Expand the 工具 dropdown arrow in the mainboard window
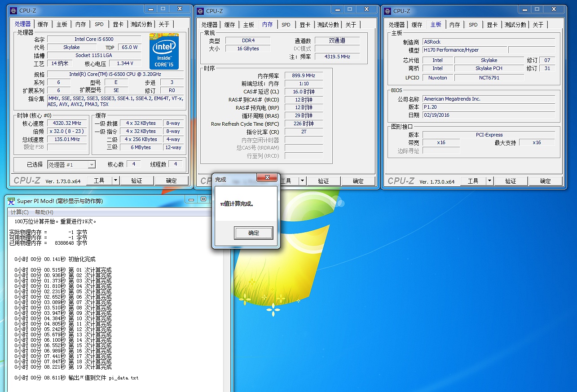Screen dimensions: 577x392 pos(490,181)
